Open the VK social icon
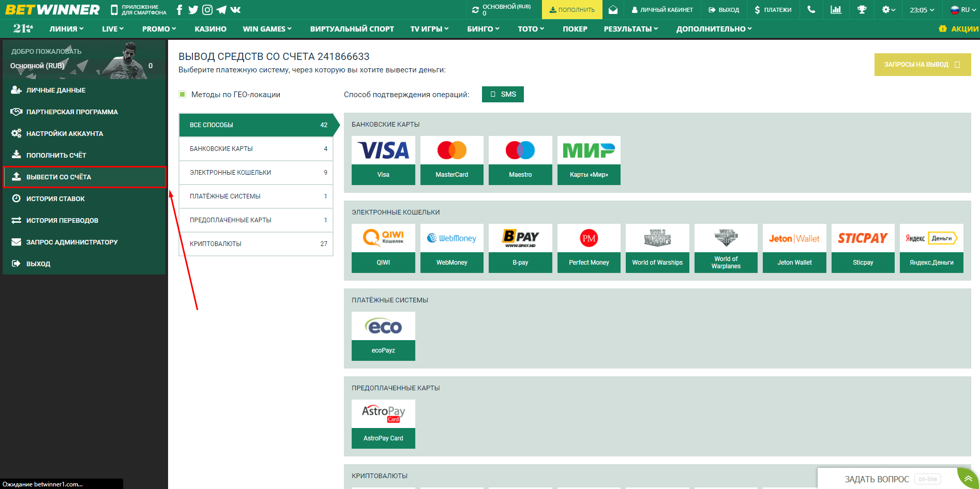 click(x=235, y=10)
